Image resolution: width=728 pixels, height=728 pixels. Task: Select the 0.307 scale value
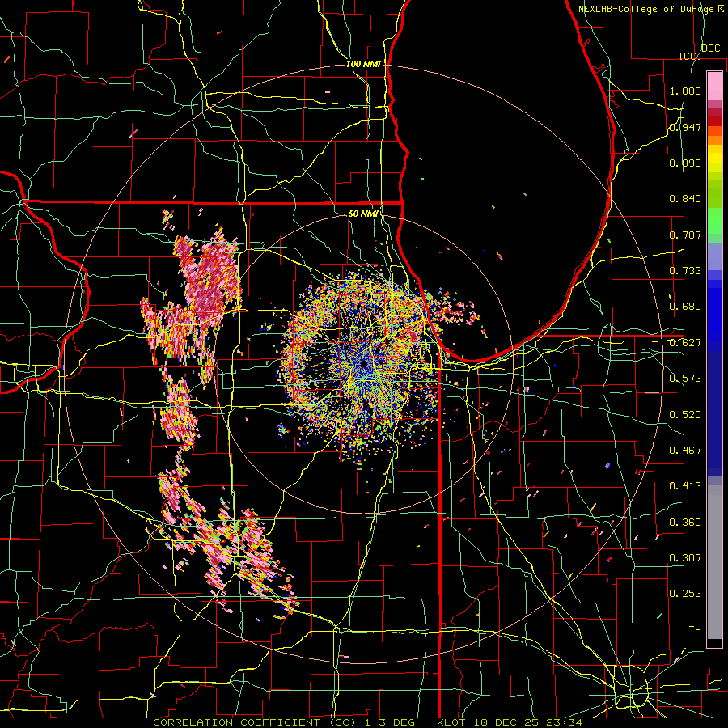[x=685, y=558]
